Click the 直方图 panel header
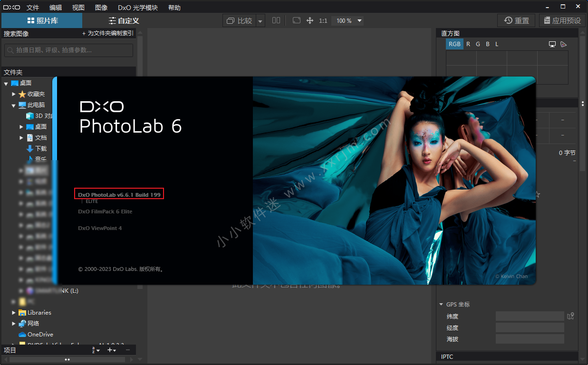This screenshot has height=365, width=588. pyautogui.click(x=507, y=33)
